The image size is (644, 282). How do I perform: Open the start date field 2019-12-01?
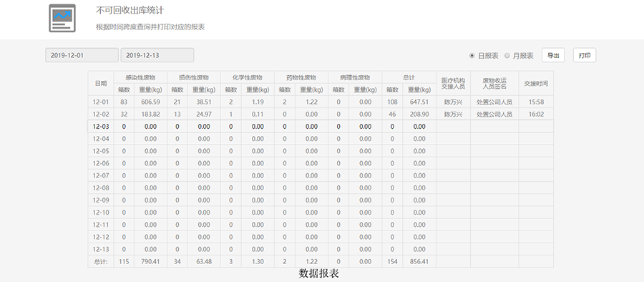coord(82,56)
